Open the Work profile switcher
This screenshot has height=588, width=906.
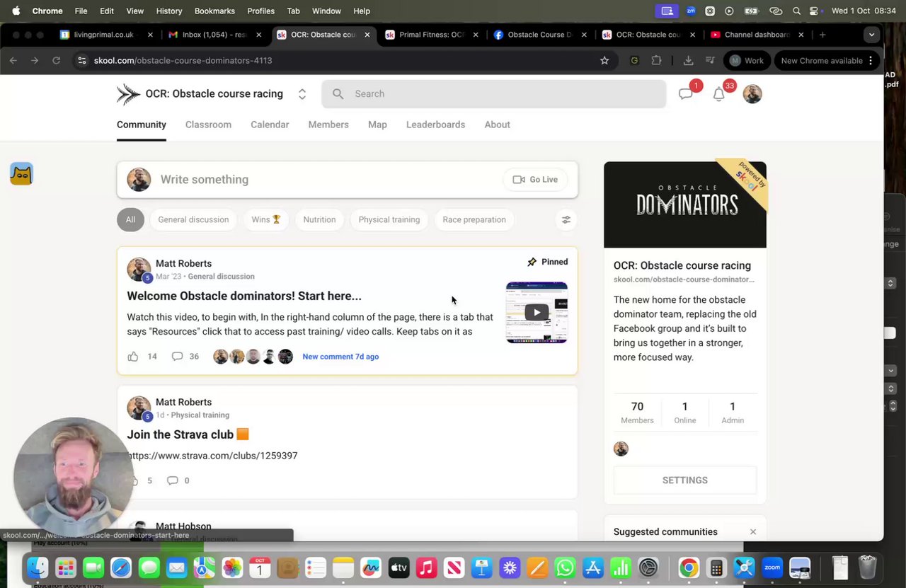pos(747,60)
